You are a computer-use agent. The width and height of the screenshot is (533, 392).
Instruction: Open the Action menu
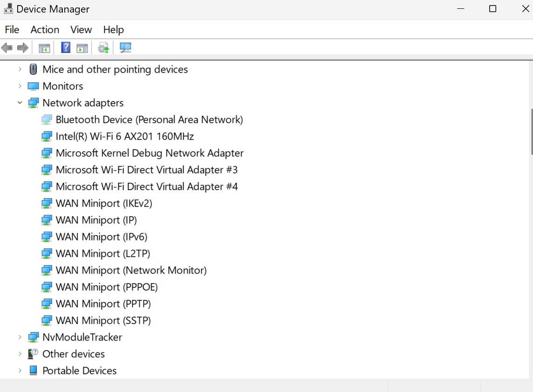45,30
